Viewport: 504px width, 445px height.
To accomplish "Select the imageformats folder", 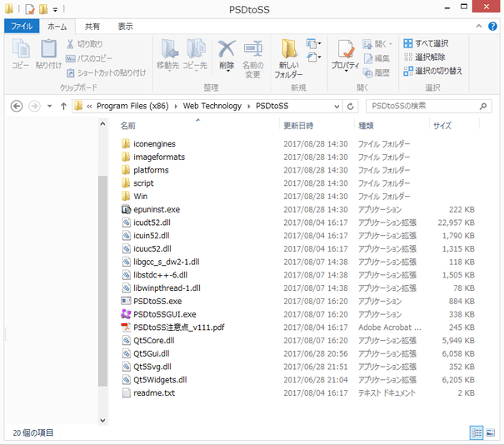I will coord(297,157).
